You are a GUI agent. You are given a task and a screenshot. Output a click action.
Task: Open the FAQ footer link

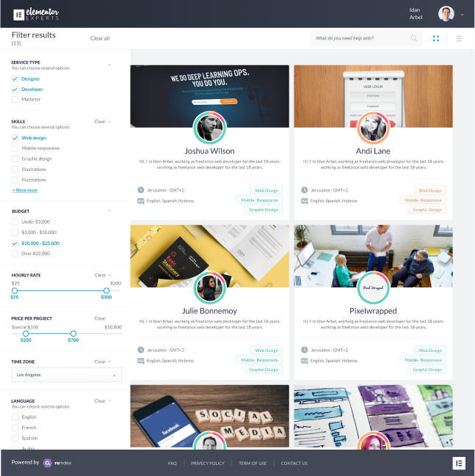click(173, 464)
